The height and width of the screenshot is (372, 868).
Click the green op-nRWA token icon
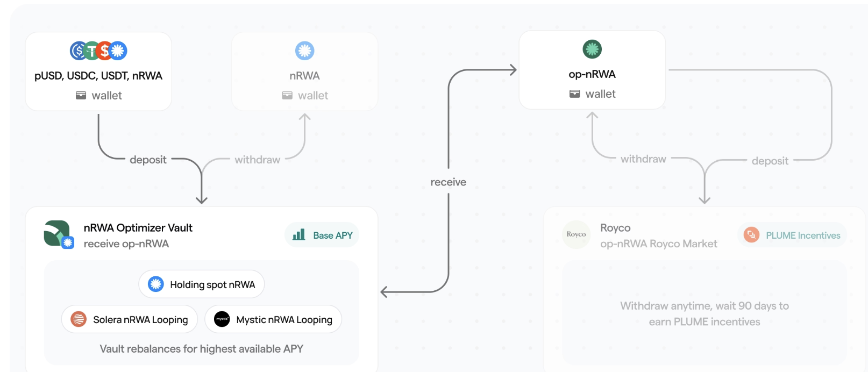[592, 49]
